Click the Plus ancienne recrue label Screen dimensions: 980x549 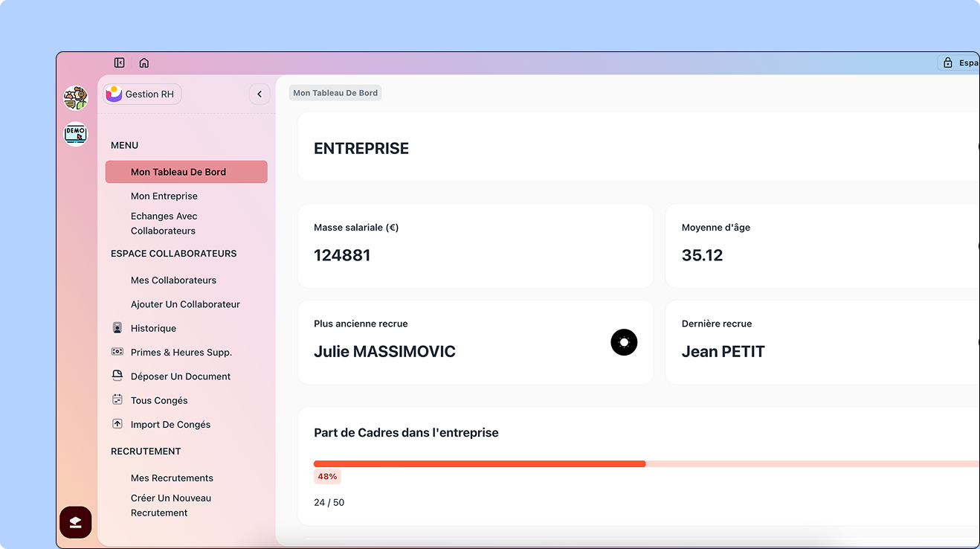361,324
